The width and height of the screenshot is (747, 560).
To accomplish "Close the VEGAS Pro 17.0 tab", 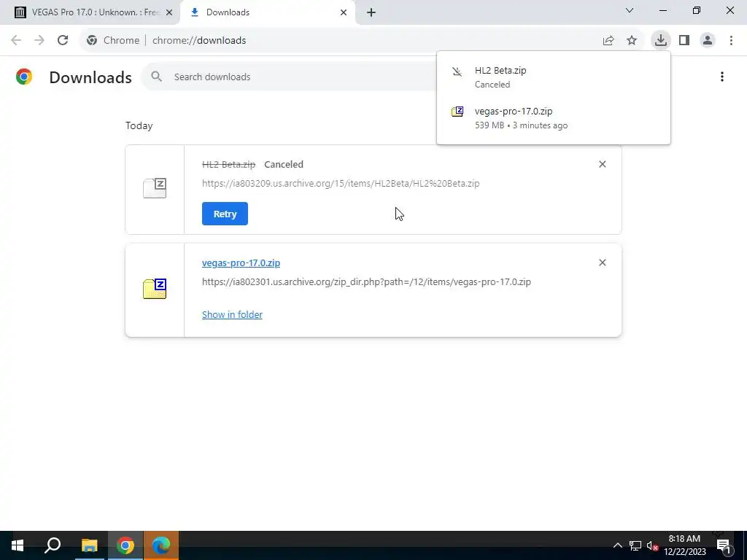I will point(169,12).
